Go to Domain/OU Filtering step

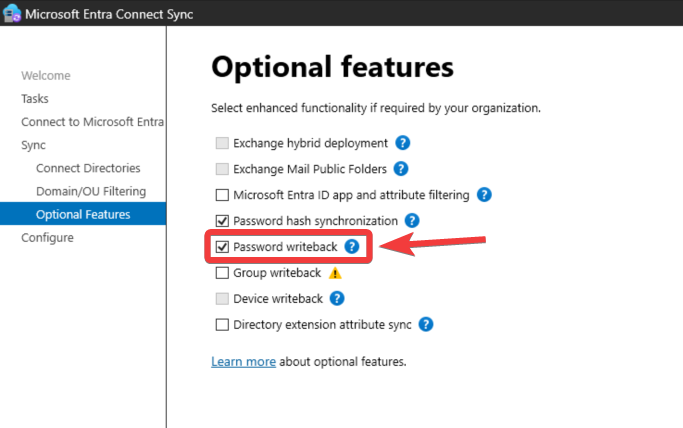(x=91, y=191)
